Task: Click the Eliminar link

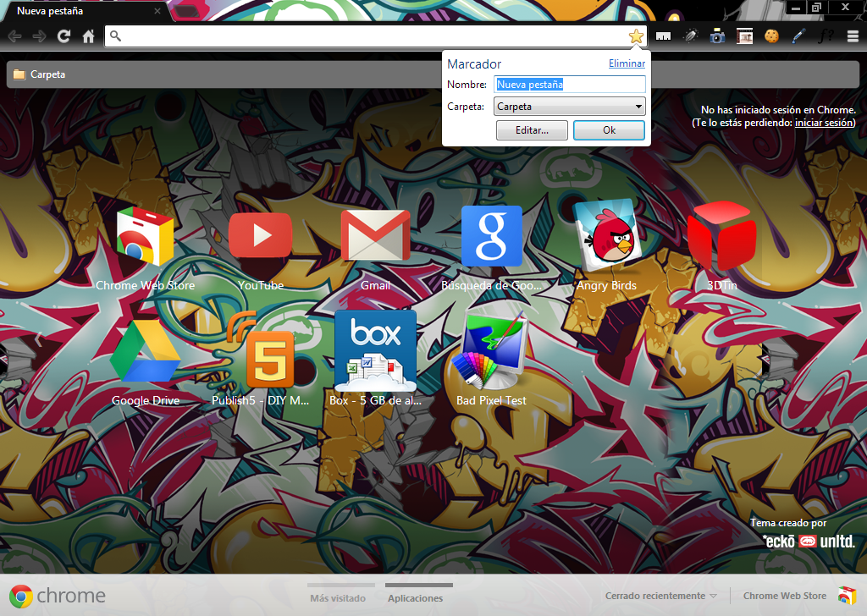Action: point(627,63)
